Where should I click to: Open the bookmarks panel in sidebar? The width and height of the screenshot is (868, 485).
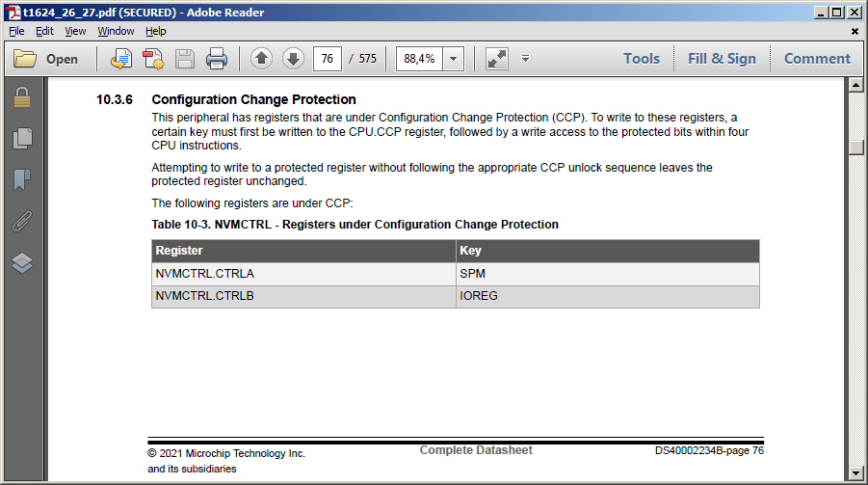tap(22, 179)
